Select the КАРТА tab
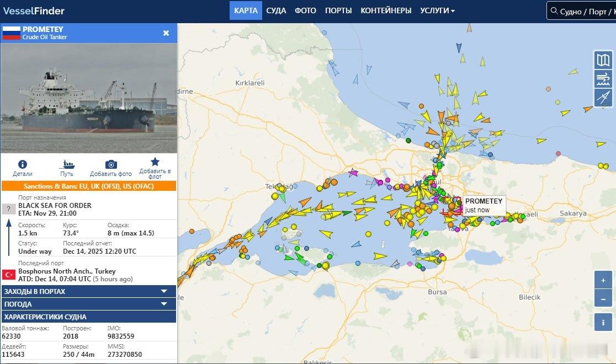 click(x=246, y=10)
